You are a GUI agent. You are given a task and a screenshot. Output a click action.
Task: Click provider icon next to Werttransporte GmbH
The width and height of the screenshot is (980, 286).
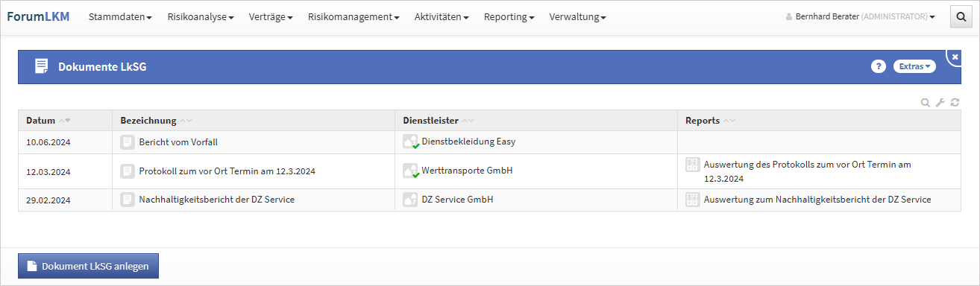410,171
